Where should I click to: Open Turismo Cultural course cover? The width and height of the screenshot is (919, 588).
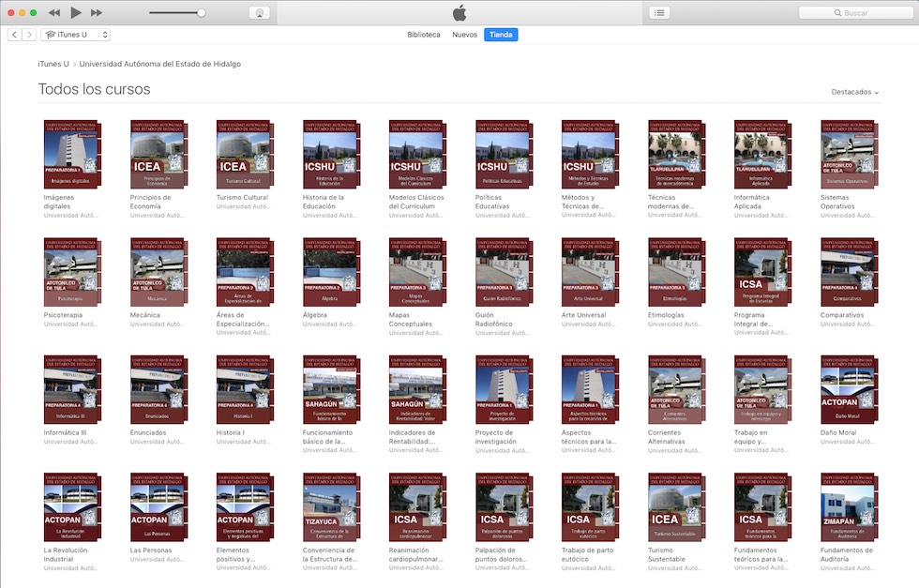pos(245,154)
